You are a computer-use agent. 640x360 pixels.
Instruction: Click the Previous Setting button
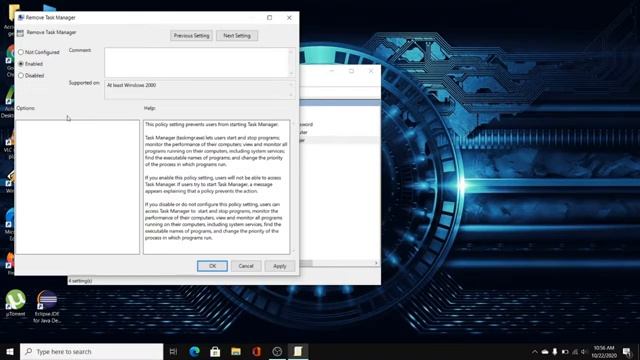[x=191, y=36]
